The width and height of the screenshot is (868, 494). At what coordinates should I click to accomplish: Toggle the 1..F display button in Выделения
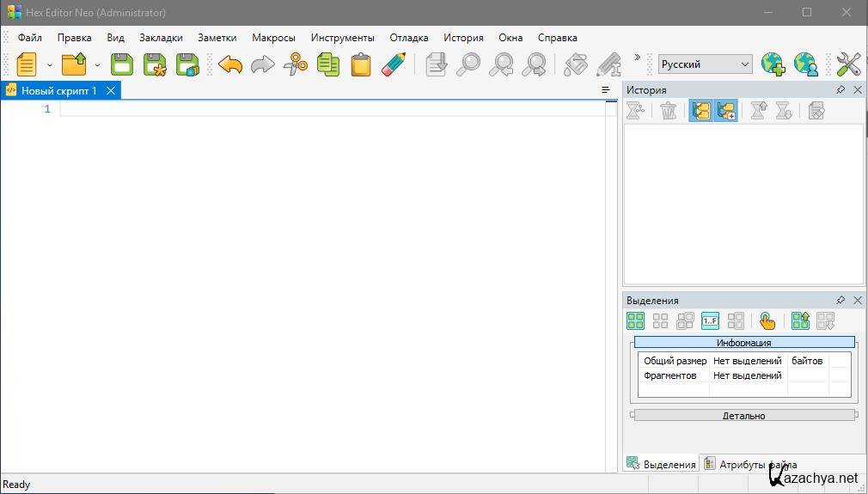pyautogui.click(x=710, y=321)
